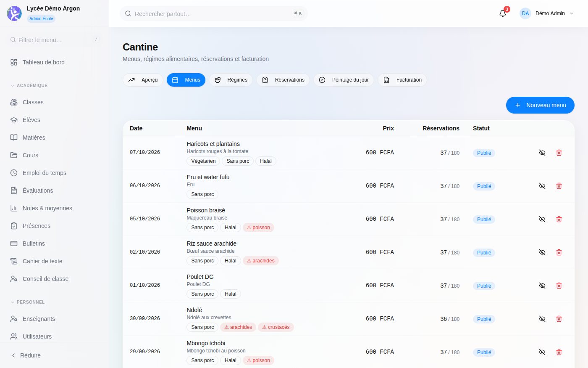Switch to the Réservations tab
The image size is (588, 368).
tap(283, 80)
